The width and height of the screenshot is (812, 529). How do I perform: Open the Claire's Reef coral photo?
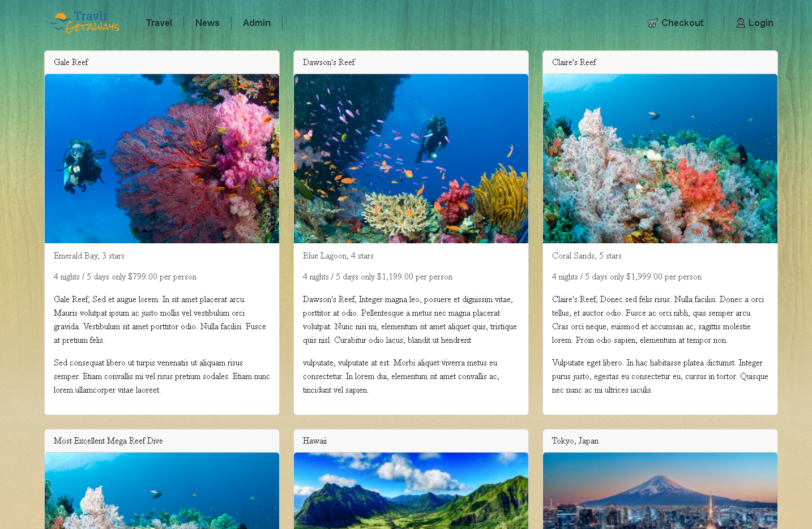click(x=660, y=158)
